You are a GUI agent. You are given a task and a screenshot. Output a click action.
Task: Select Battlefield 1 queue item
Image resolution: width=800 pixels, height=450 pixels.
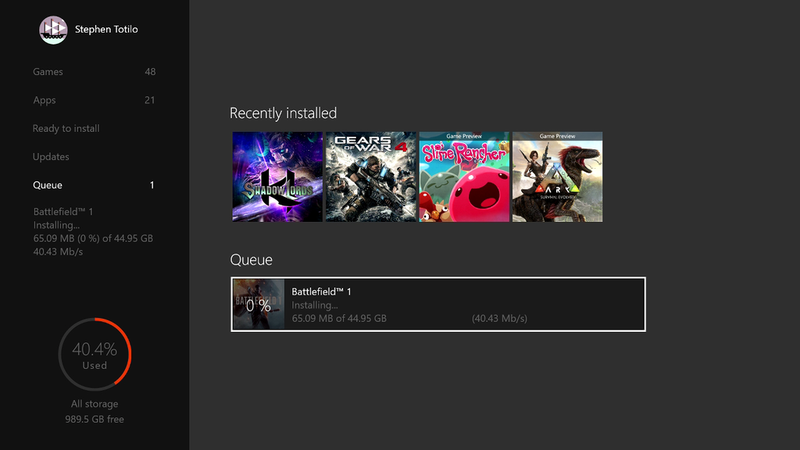[438, 305]
